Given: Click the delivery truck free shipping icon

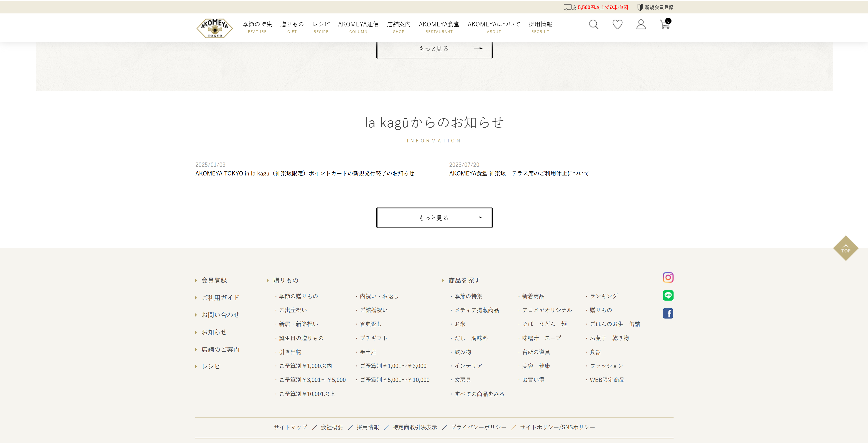Looking at the screenshot, I should point(569,7).
